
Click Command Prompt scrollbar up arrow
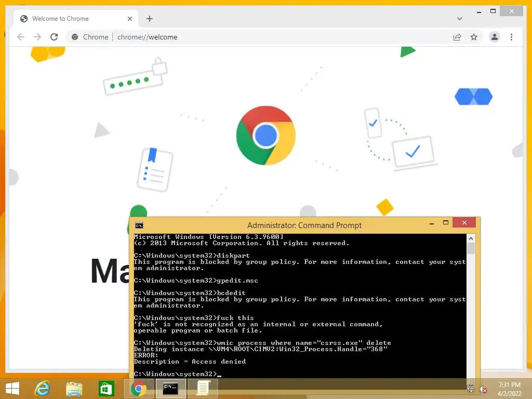coord(471,238)
